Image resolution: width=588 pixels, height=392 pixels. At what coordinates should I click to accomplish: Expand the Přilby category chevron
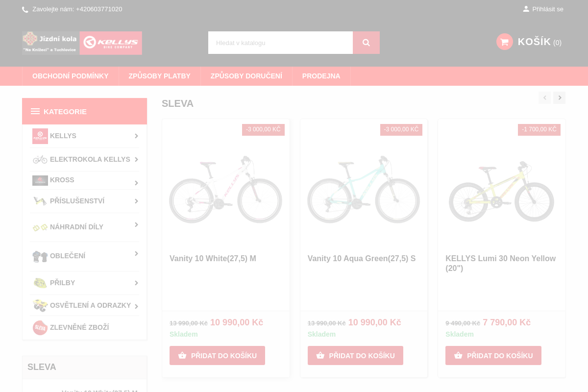pyautogui.click(x=136, y=283)
